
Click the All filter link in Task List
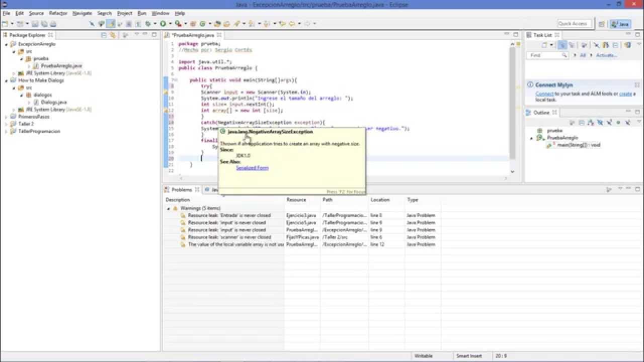(583, 55)
